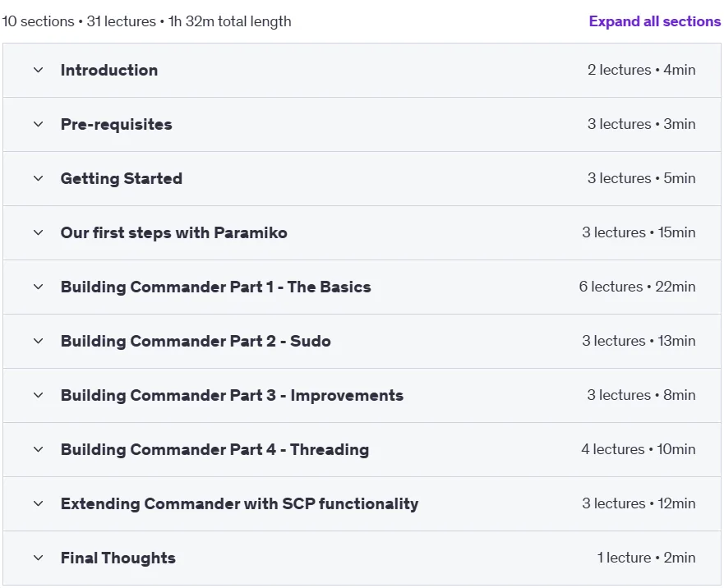Image resolution: width=724 pixels, height=588 pixels.
Task: Click Expand all sections link
Action: 655,21
